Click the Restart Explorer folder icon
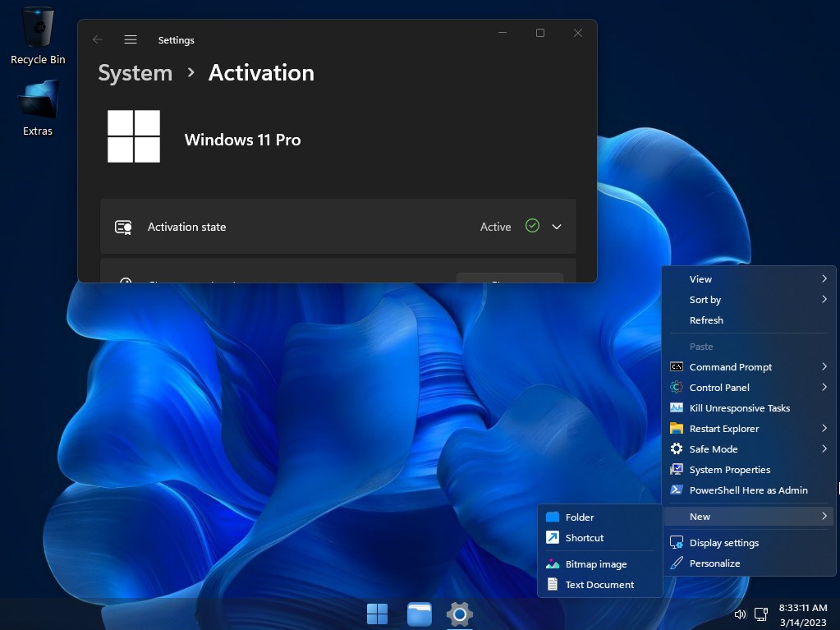The width and height of the screenshot is (840, 630). tap(677, 429)
